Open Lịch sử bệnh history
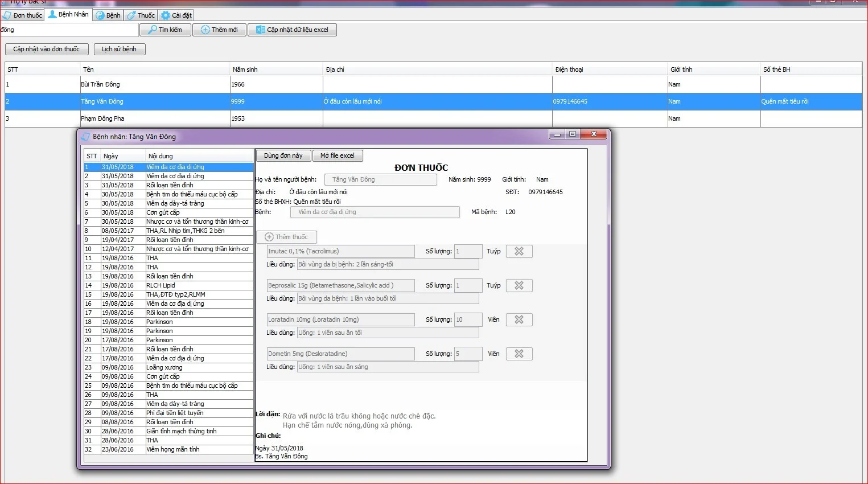 pos(120,49)
